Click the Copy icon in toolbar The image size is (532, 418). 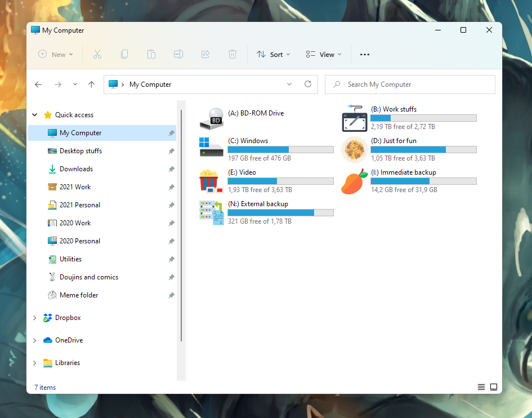pos(124,54)
